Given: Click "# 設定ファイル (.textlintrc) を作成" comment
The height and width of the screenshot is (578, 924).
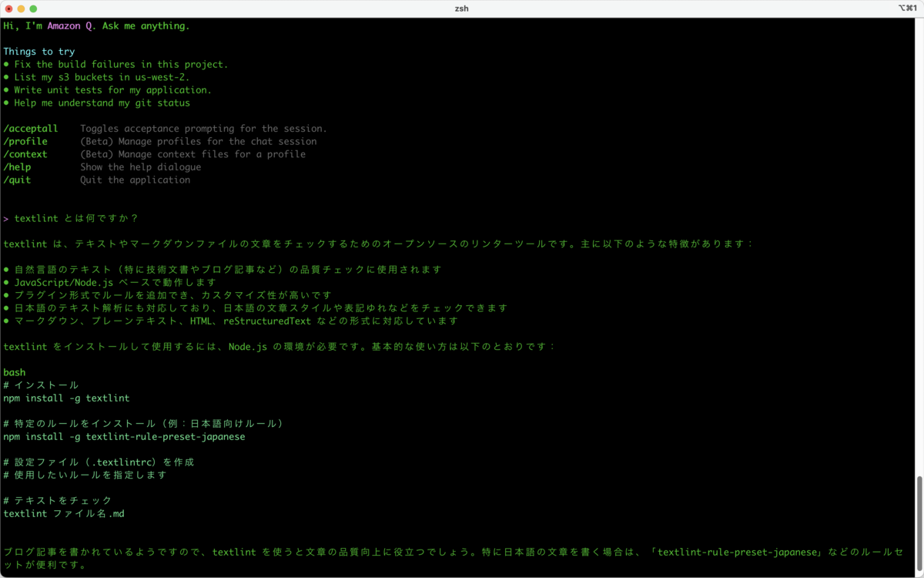Looking at the screenshot, I should point(99,462).
